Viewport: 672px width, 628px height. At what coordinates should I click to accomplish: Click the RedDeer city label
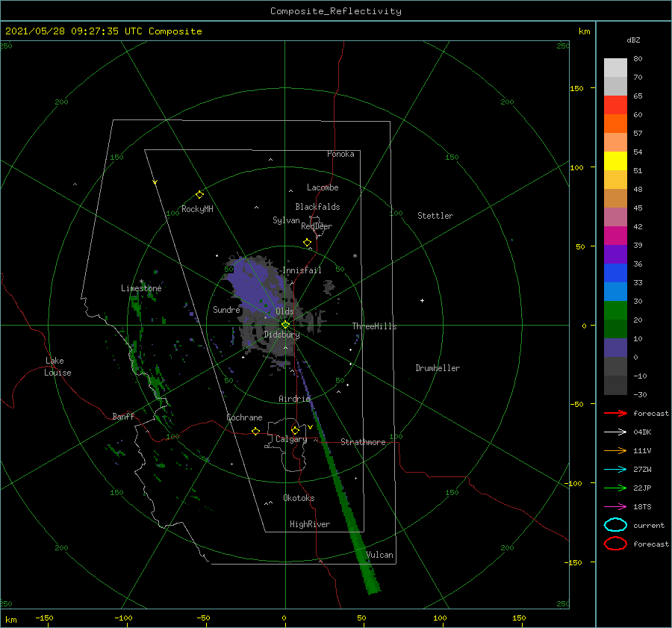point(317,226)
